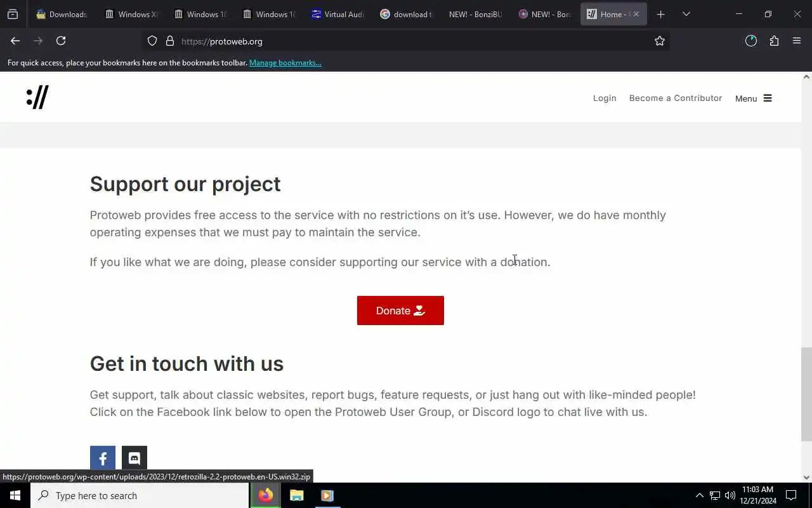Show hidden system tray icons
This screenshot has height=508, width=812.
(699, 495)
